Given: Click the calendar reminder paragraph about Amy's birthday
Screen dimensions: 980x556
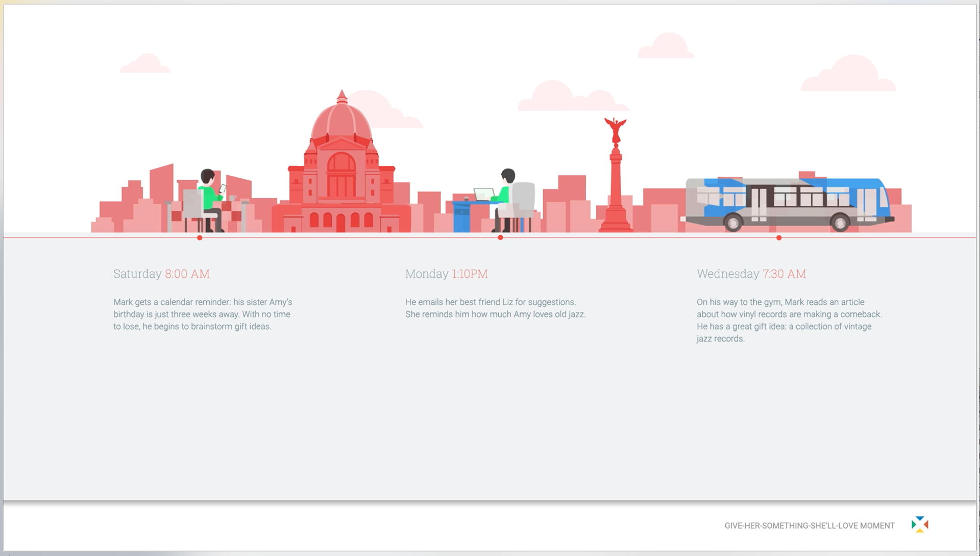Looking at the screenshot, I should 203,314.
